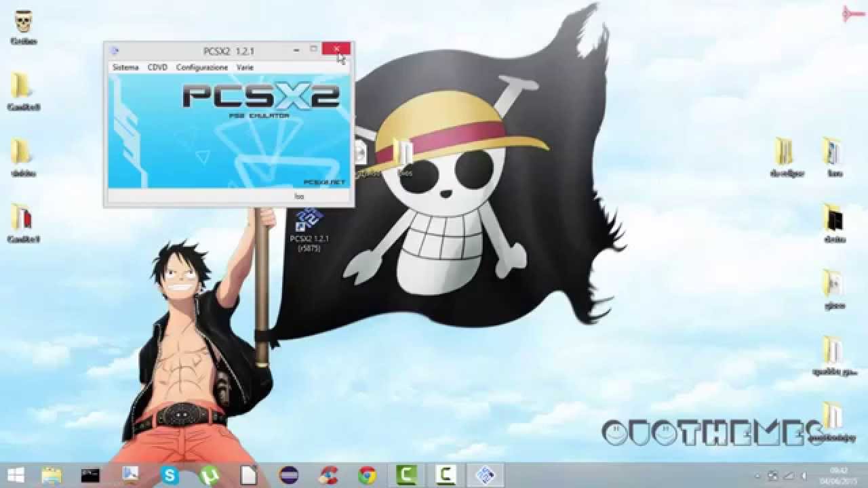Open the volume control in the tray
Image resolution: width=868 pixels, height=488 pixels.
tap(804, 476)
